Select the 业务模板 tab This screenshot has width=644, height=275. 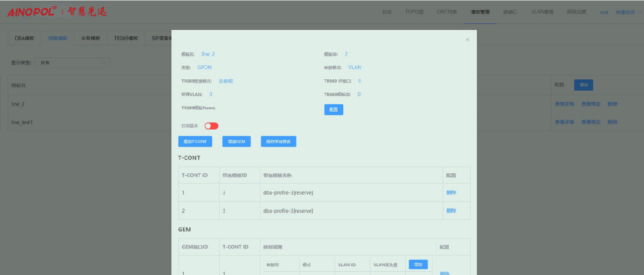tap(90, 38)
